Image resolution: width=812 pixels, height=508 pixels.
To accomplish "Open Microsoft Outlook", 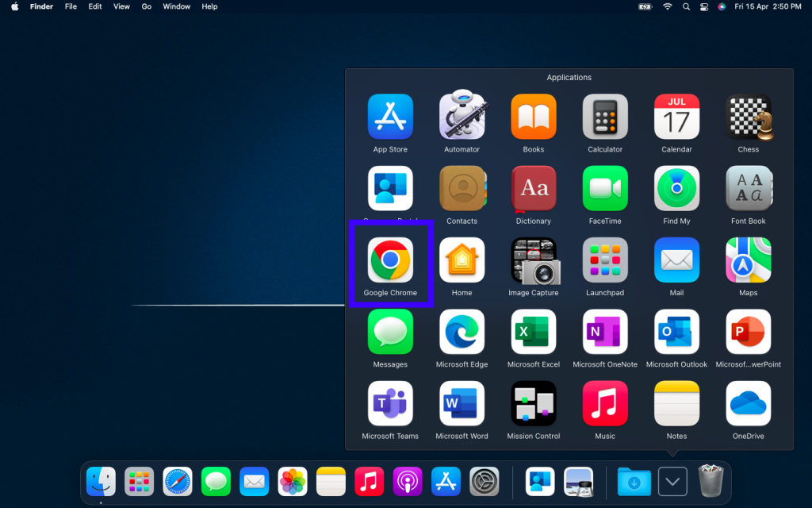I will pyautogui.click(x=676, y=332).
